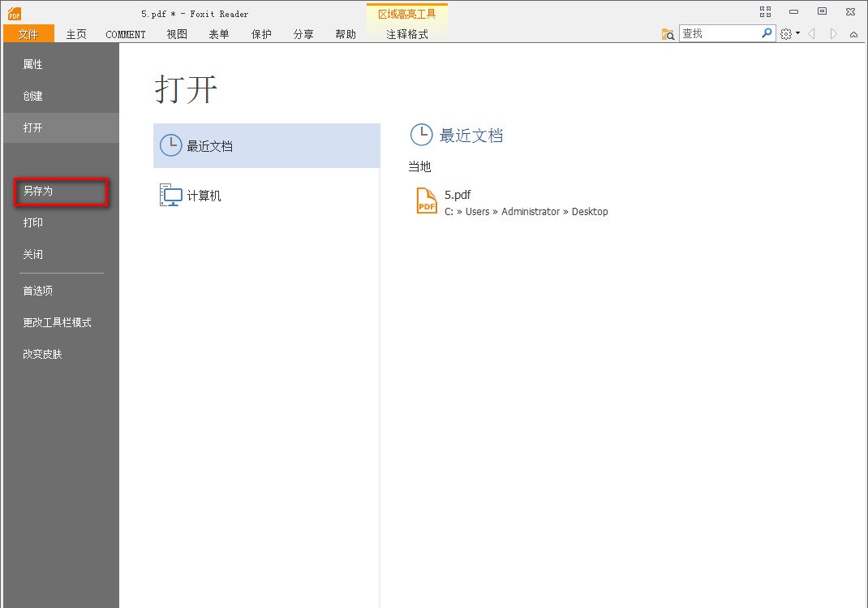Switch to the 主页 ribbon tab
The height and width of the screenshot is (608, 868).
pyautogui.click(x=76, y=34)
